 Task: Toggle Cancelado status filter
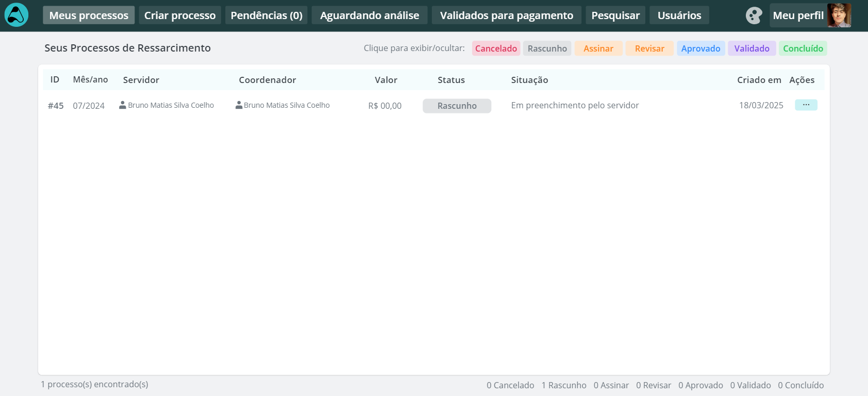point(496,48)
